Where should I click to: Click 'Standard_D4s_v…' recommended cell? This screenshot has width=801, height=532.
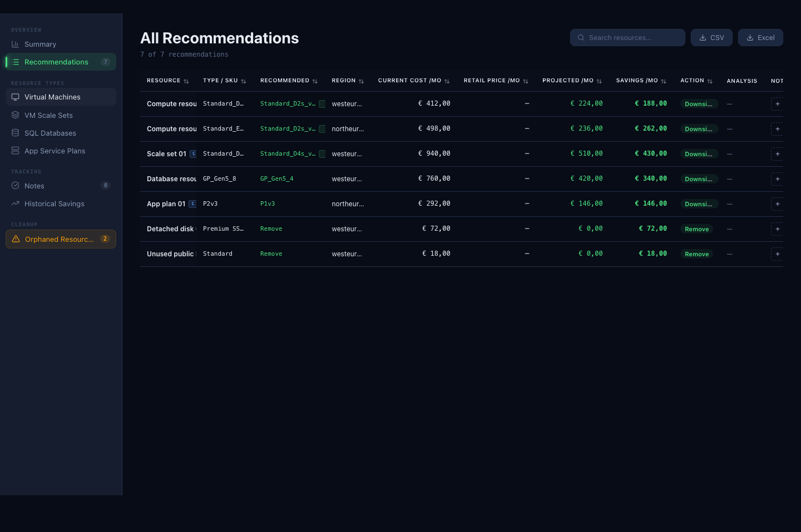click(x=288, y=154)
